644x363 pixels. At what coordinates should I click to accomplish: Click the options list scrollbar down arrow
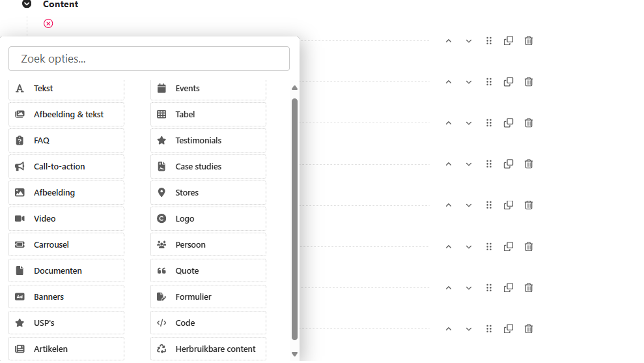294,355
